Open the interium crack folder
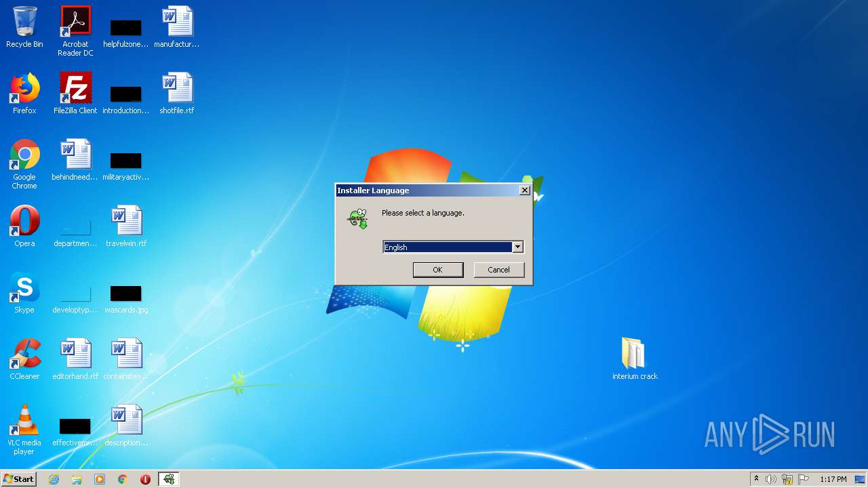The width and height of the screenshot is (868, 488). pyautogui.click(x=635, y=359)
